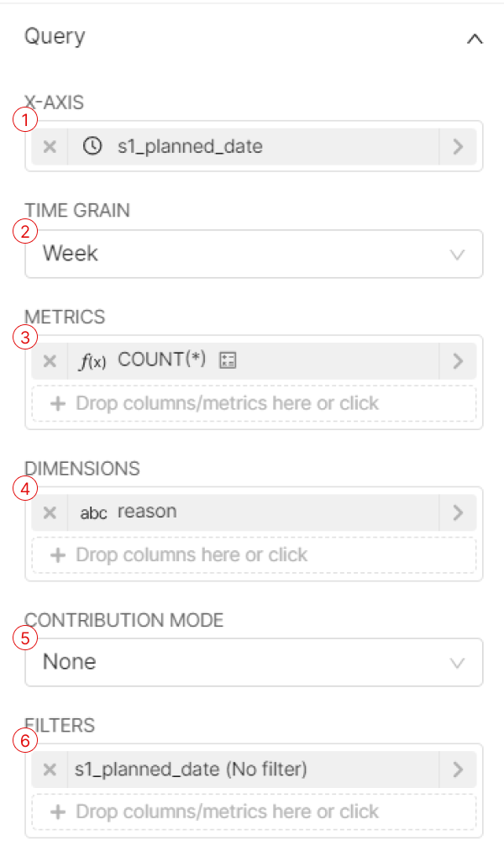Click the saved-metric table icon next to COUNT(*)
This screenshot has height=851, width=504.
228,360
